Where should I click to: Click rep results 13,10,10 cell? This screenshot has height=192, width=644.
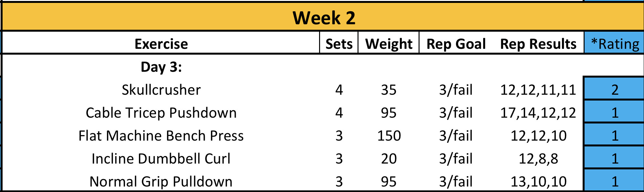pos(538,182)
